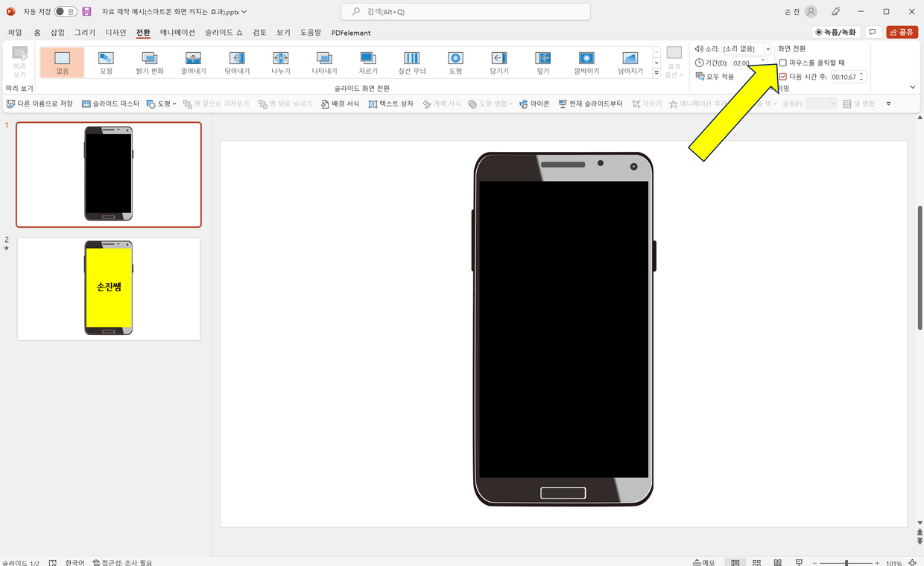
Task: Click the purple save icon in title bar
Action: click(x=86, y=12)
